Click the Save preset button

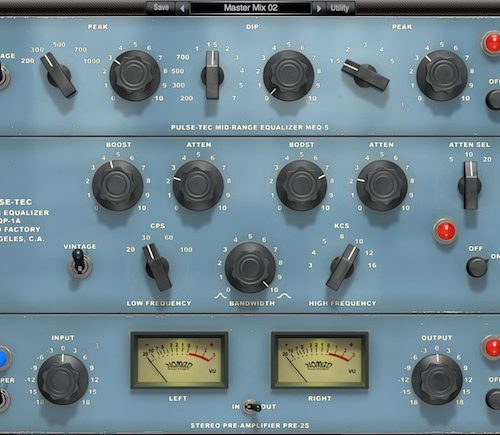[161, 7]
